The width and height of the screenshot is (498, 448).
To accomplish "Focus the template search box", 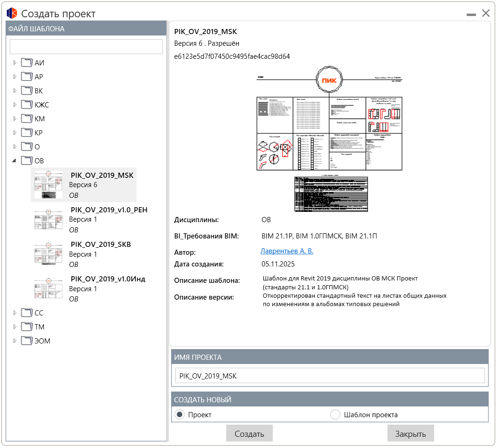I will pyautogui.click(x=86, y=47).
